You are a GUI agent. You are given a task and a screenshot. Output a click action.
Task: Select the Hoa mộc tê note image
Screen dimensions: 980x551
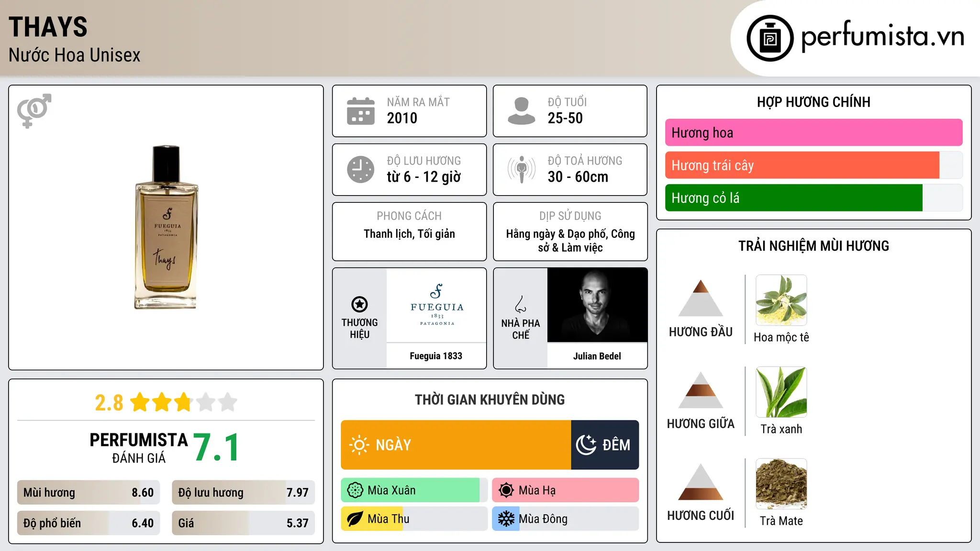(781, 300)
